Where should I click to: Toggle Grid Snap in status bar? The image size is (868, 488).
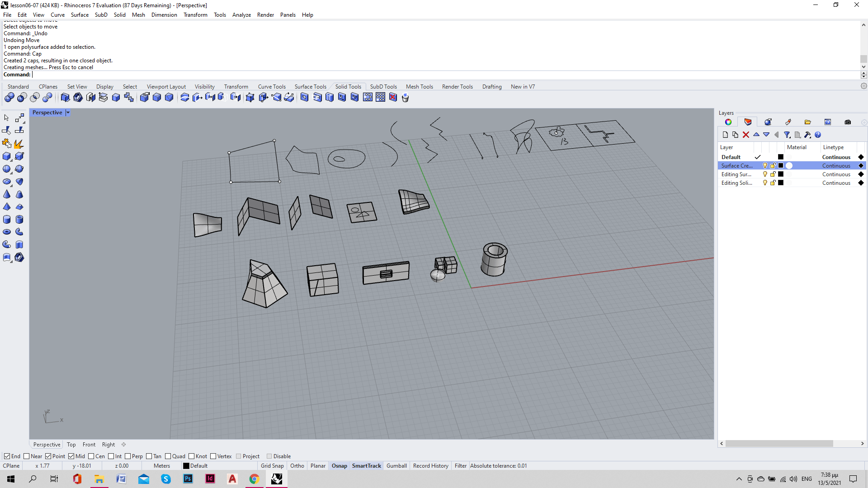[272, 466]
